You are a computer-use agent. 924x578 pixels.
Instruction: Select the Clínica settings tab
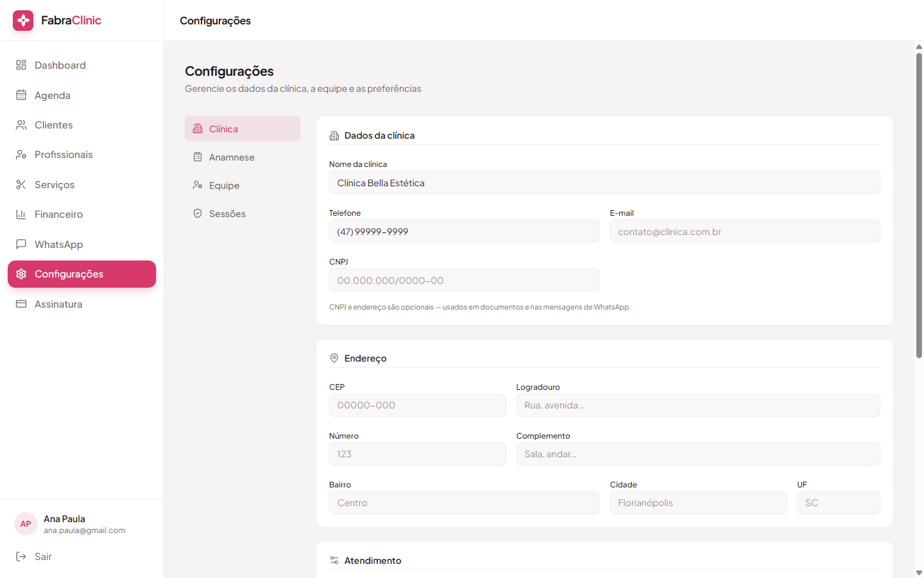[243, 128]
